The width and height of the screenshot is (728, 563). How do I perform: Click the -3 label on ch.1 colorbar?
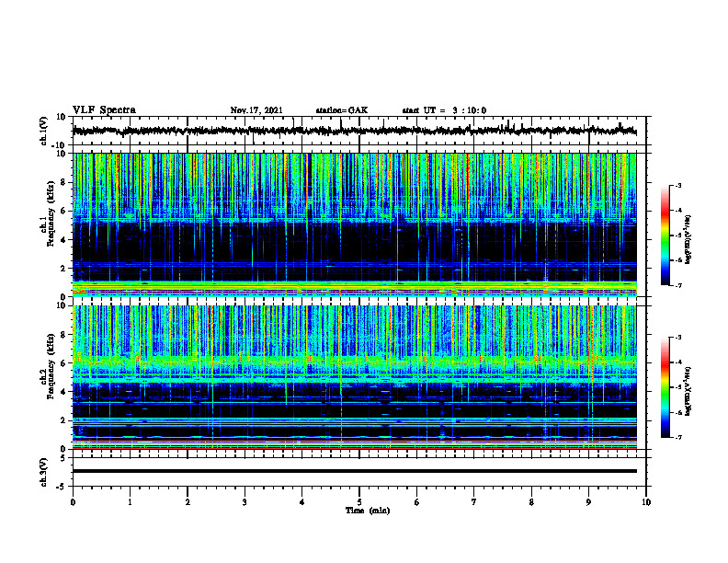coord(678,185)
